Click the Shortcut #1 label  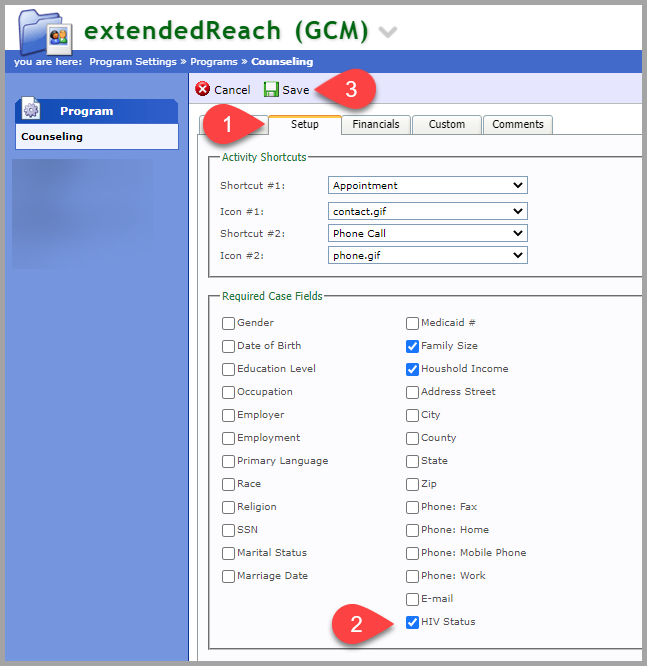(x=252, y=186)
